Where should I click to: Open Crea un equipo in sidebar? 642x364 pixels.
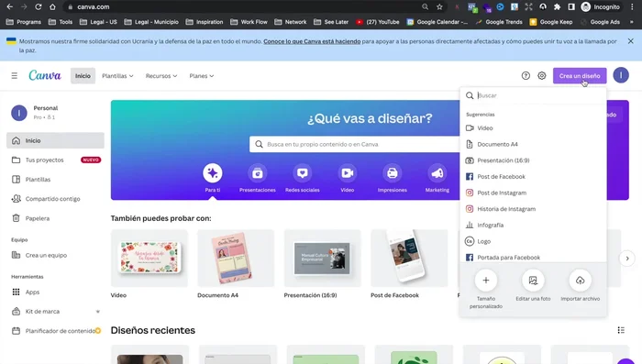55,255
